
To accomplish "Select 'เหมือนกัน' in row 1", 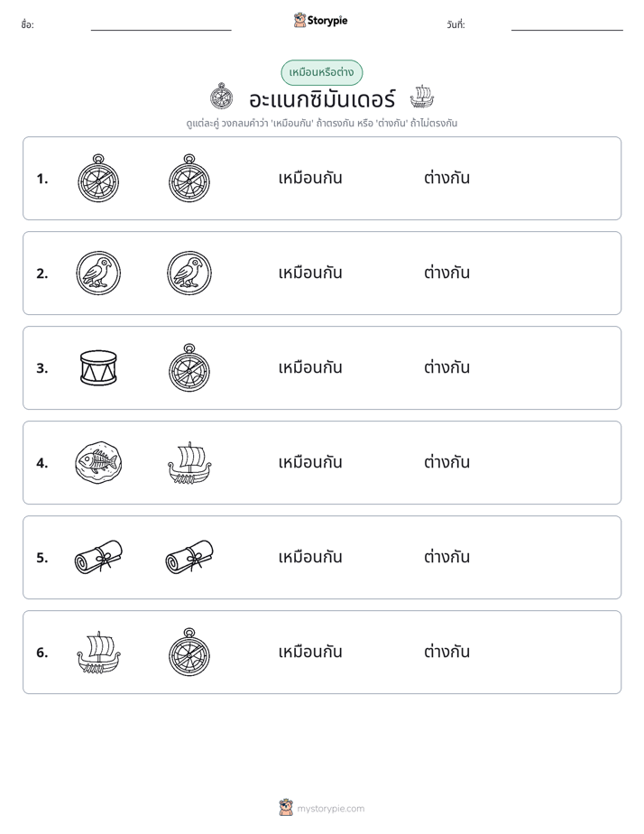I will click(x=310, y=178).
